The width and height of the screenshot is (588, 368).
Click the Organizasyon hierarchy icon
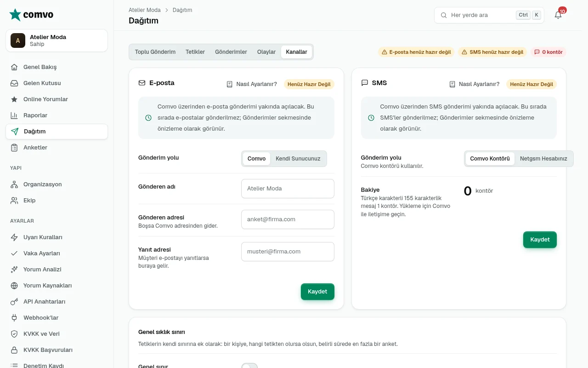click(x=14, y=184)
